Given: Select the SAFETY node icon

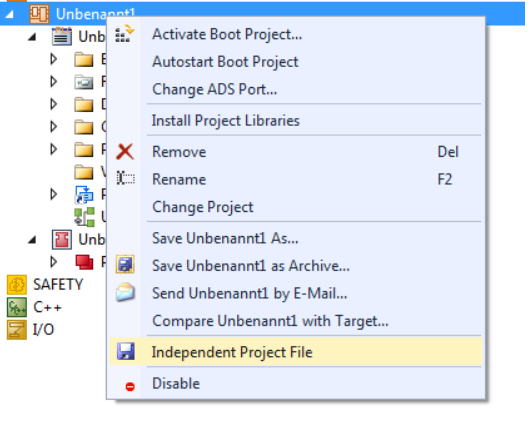Looking at the screenshot, I should (x=17, y=284).
